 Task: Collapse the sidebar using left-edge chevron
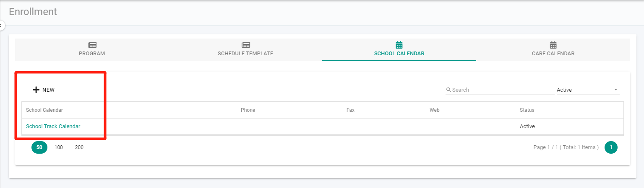tap(1, 26)
